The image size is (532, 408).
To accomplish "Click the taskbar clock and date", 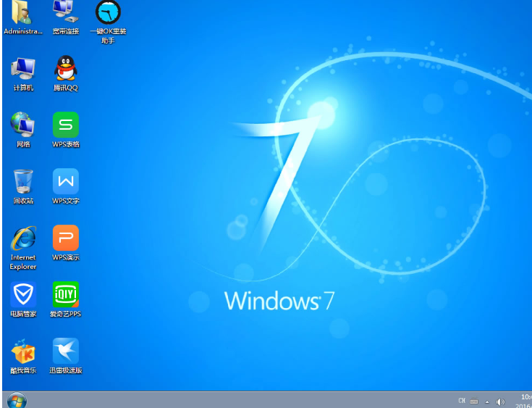I will (x=524, y=401).
